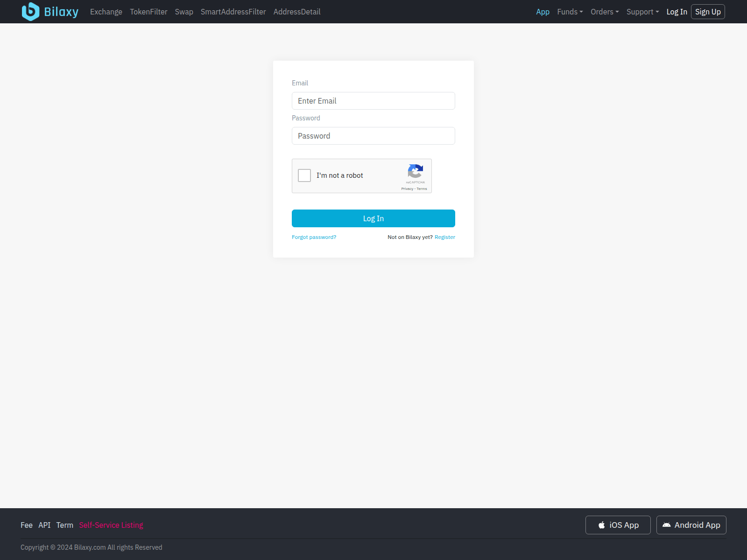Expand the Support dropdown
The height and width of the screenshot is (560, 747).
coord(642,12)
